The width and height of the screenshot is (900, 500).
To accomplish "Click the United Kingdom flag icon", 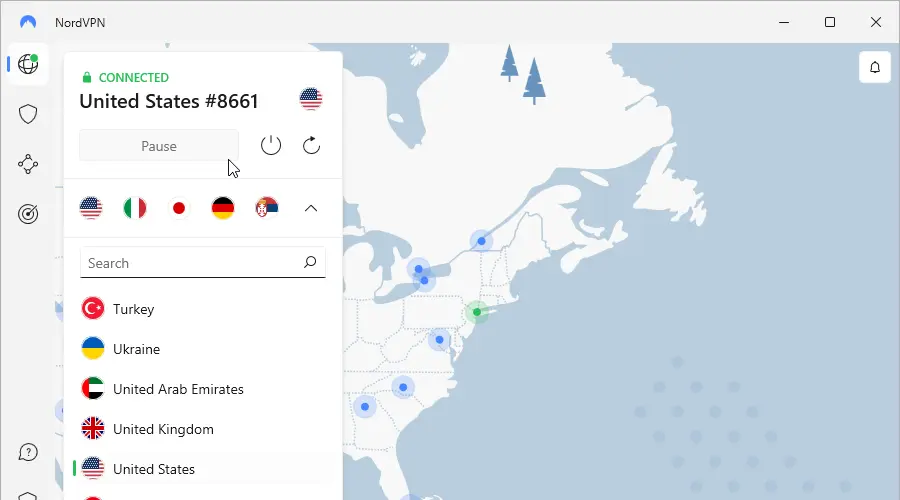I will coord(93,429).
